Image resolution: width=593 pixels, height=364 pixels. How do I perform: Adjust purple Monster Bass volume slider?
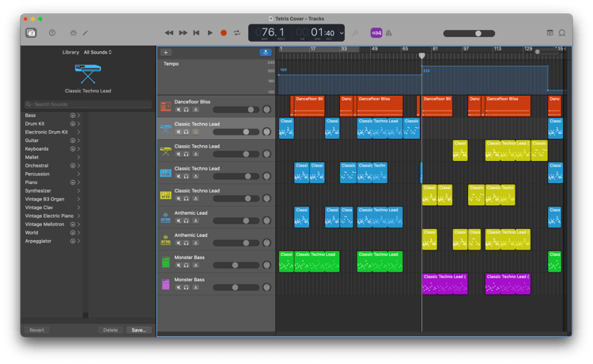pyautogui.click(x=236, y=287)
